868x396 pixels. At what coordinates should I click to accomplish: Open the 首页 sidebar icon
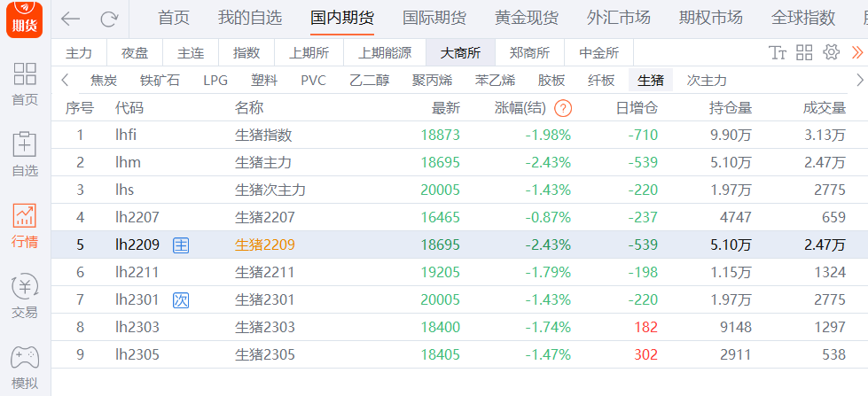tap(25, 83)
